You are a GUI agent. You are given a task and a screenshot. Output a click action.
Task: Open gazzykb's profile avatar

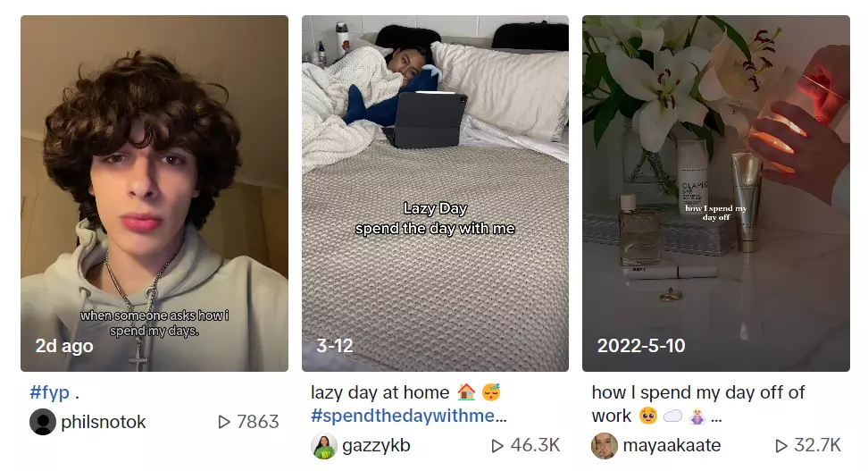tap(324, 445)
